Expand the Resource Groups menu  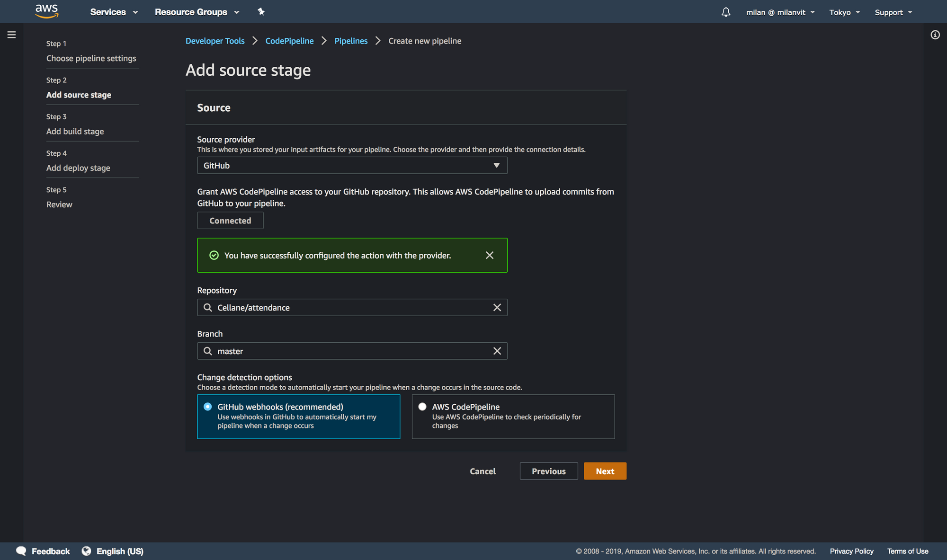tap(197, 12)
